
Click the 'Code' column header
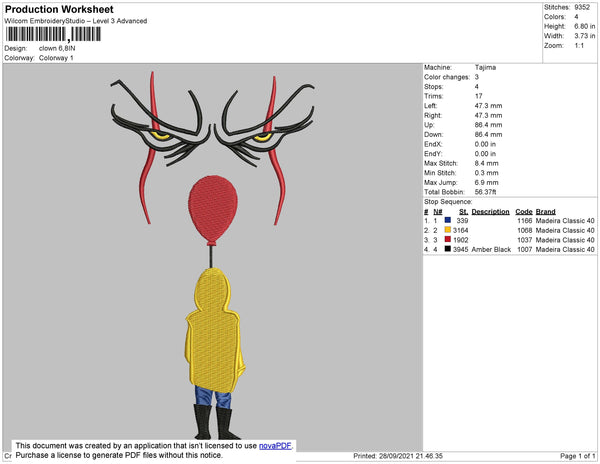click(524, 212)
